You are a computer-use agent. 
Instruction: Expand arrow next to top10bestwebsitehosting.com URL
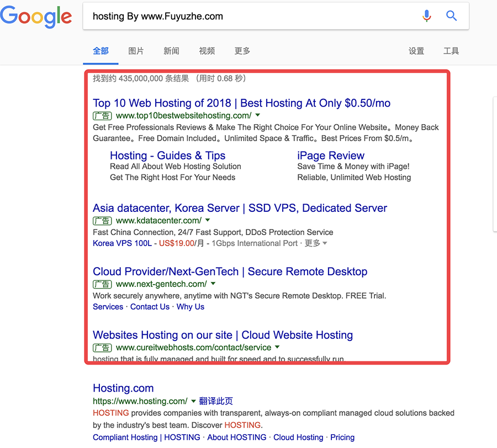pos(258,115)
